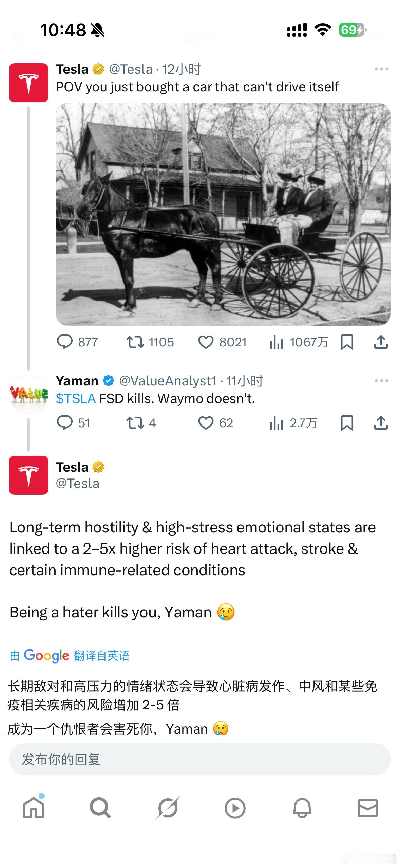The image size is (400, 868).
Task: Open the Notifications bell tab
Action: [302, 808]
